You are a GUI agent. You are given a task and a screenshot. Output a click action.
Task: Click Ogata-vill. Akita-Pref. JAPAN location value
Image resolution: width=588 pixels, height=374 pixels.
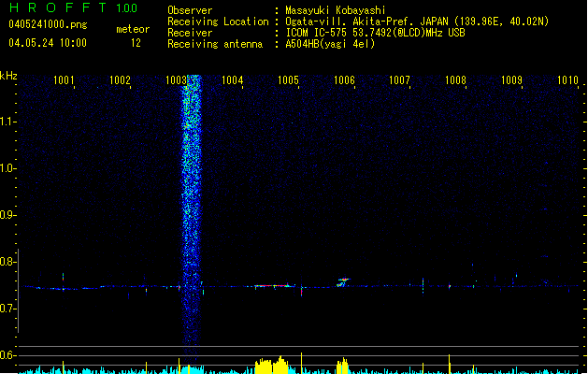click(417, 22)
